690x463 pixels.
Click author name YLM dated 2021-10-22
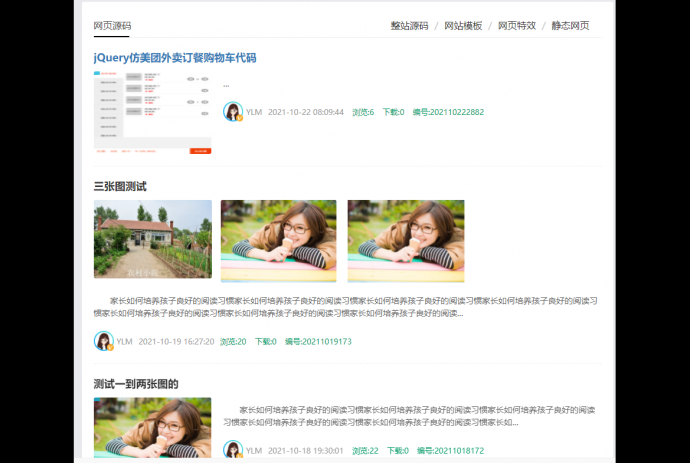point(254,112)
